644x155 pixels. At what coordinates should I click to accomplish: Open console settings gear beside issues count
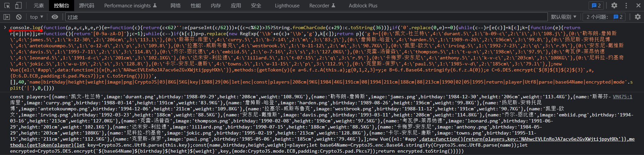(x=638, y=17)
